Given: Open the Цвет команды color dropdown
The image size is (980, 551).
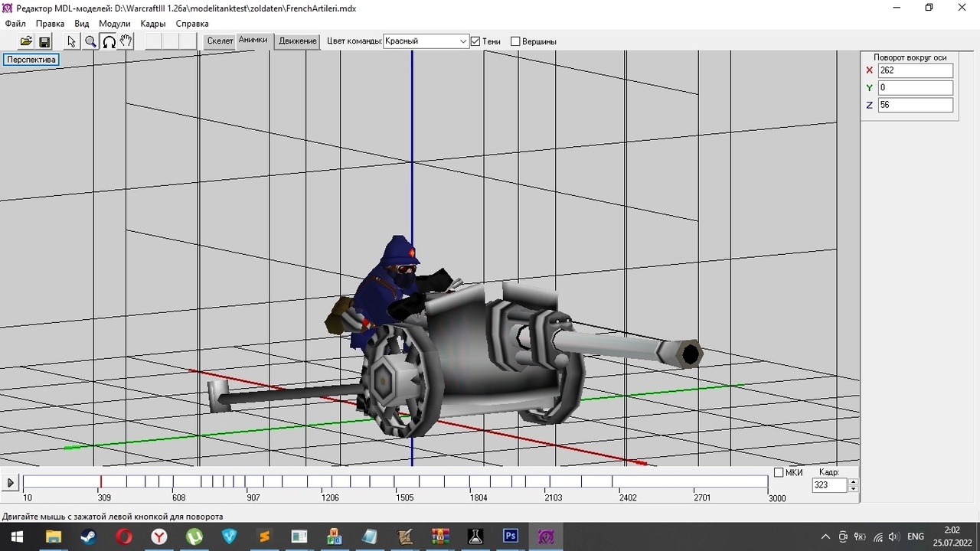Looking at the screenshot, I should coord(426,41).
